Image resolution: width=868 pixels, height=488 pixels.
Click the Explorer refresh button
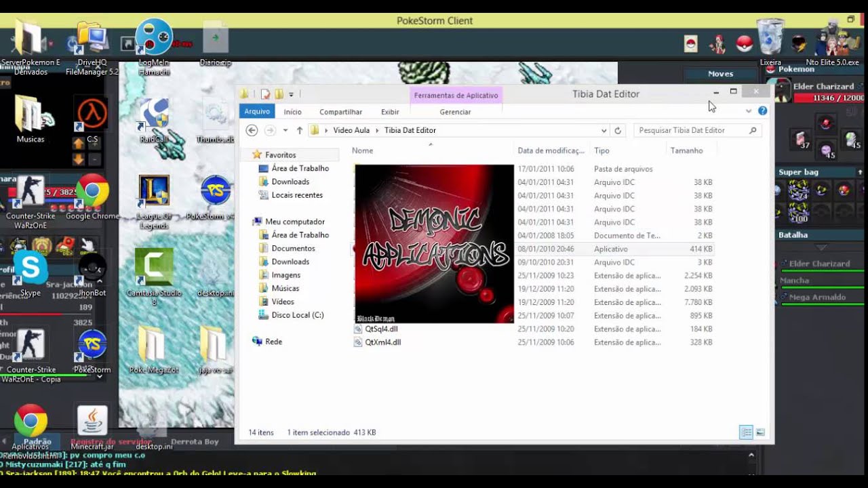pos(617,130)
